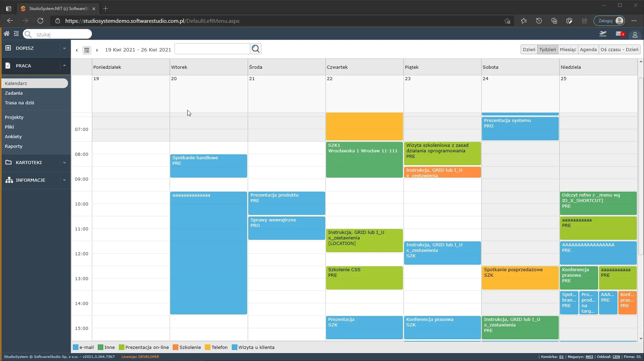644x361 pixels.
Task: Collapse the PRACA menu section
Action: (64, 66)
